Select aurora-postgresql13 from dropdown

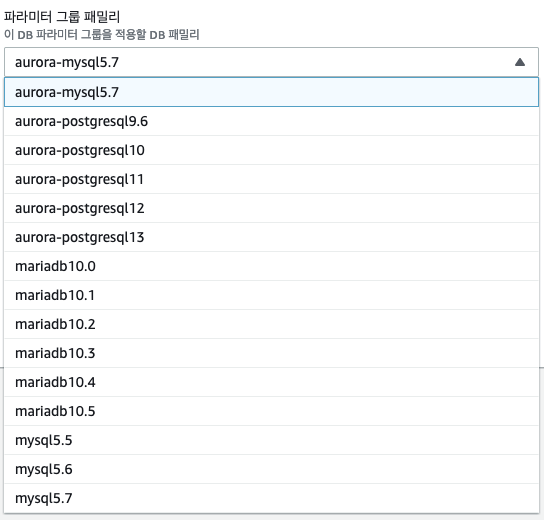tap(271, 237)
